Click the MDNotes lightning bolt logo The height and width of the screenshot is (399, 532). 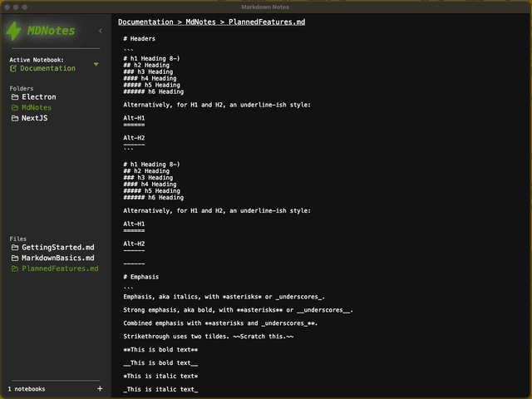pos(15,32)
